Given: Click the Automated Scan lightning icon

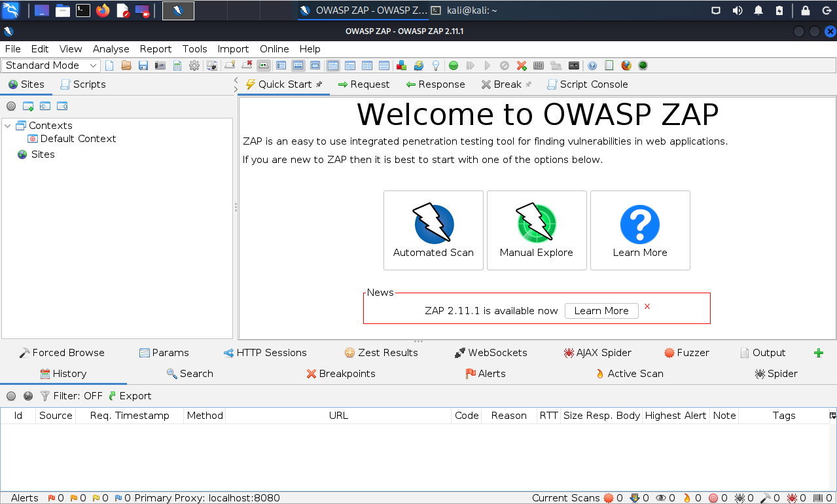Looking at the screenshot, I should click(x=433, y=225).
